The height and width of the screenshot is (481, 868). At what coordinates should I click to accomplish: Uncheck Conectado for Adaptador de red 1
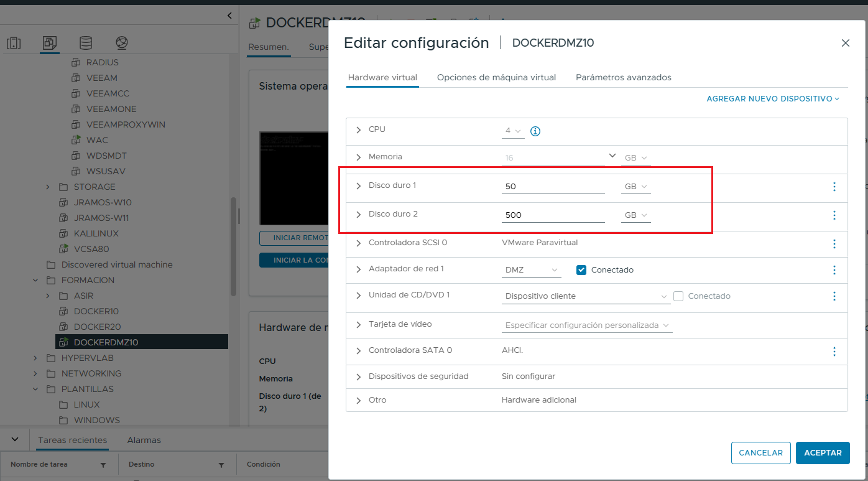tap(581, 270)
